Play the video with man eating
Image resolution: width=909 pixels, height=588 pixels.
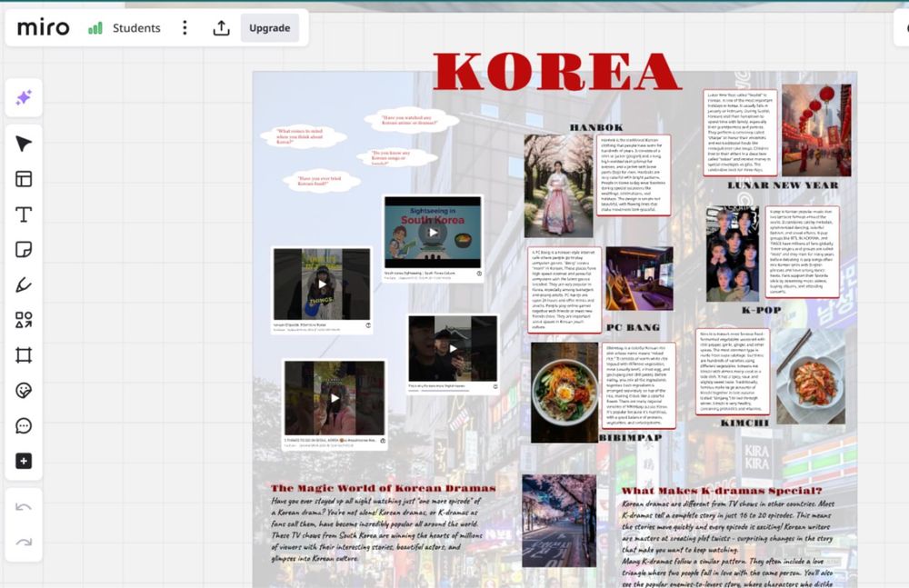[453, 348]
